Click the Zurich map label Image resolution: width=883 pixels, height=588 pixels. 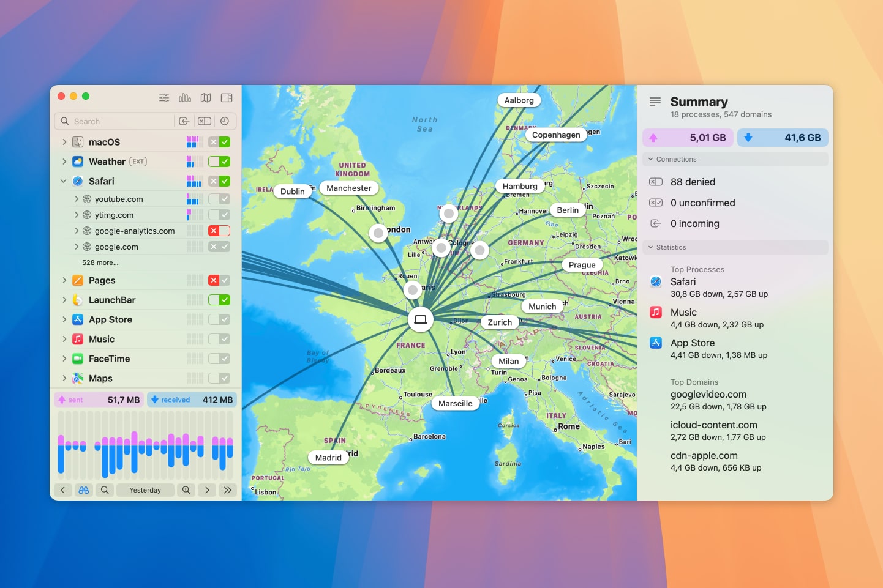[x=500, y=322]
